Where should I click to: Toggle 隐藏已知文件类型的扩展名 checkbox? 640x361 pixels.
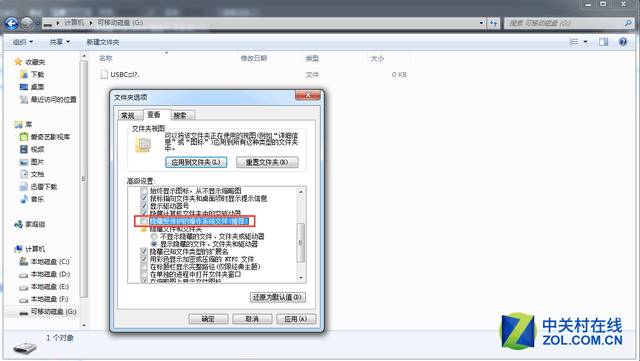(144, 252)
